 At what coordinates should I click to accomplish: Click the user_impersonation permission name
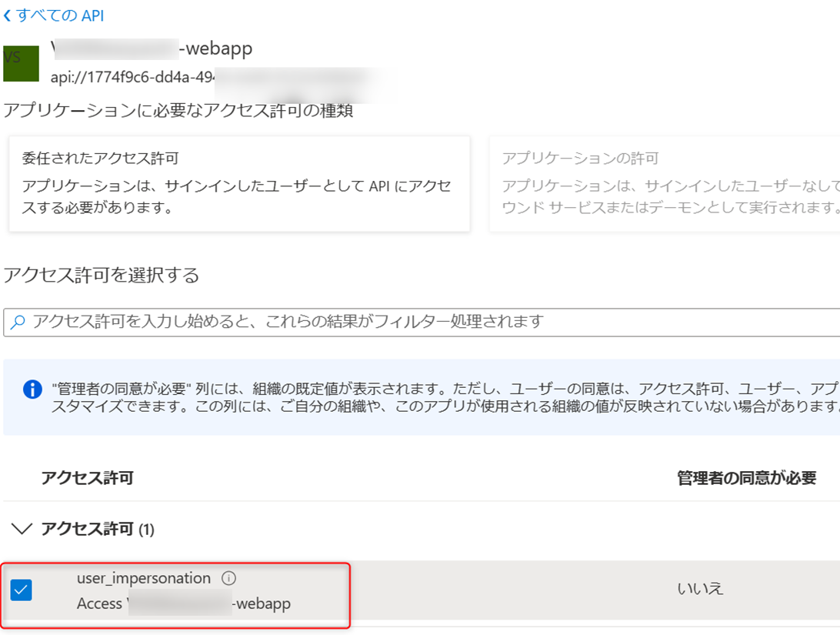pyautogui.click(x=143, y=578)
